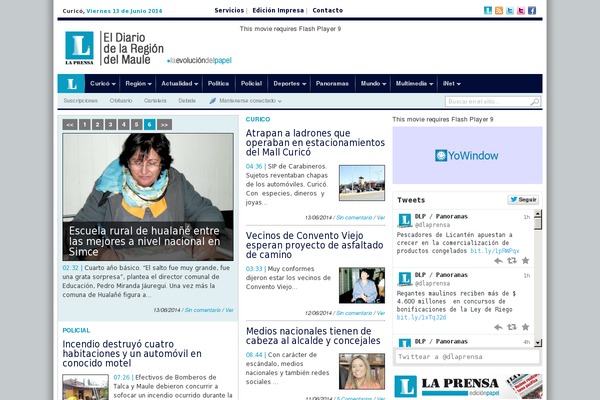Click the featured Escuela rural de Hualañé image
Image resolution: width=600 pixels, height=400 pixels.
click(x=148, y=197)
